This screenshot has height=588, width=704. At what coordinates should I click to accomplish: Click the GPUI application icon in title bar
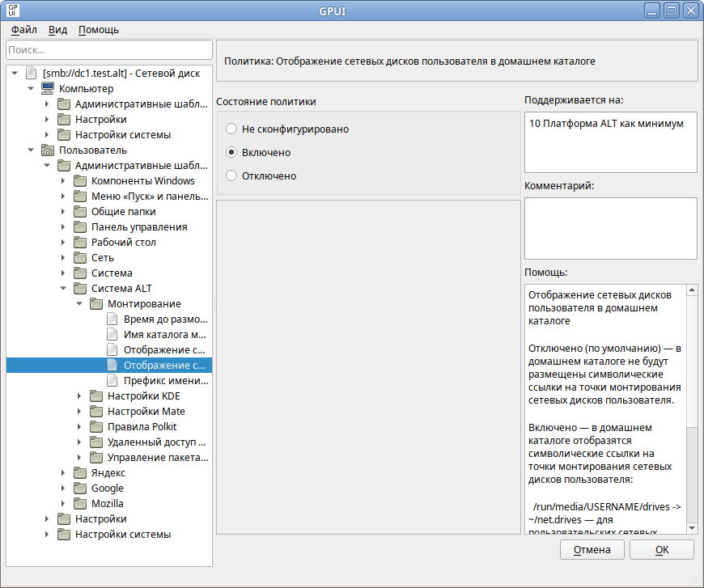tap(14, 11)
